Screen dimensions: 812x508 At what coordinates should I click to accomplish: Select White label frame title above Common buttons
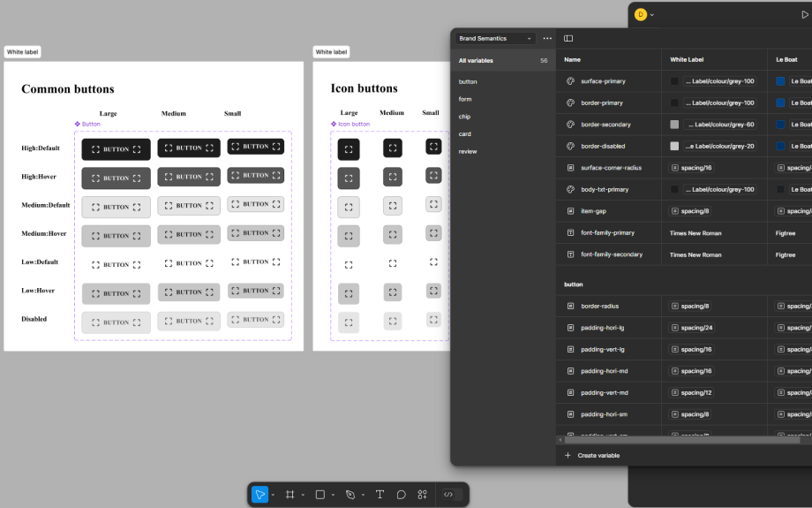click(x=22, y=52)
